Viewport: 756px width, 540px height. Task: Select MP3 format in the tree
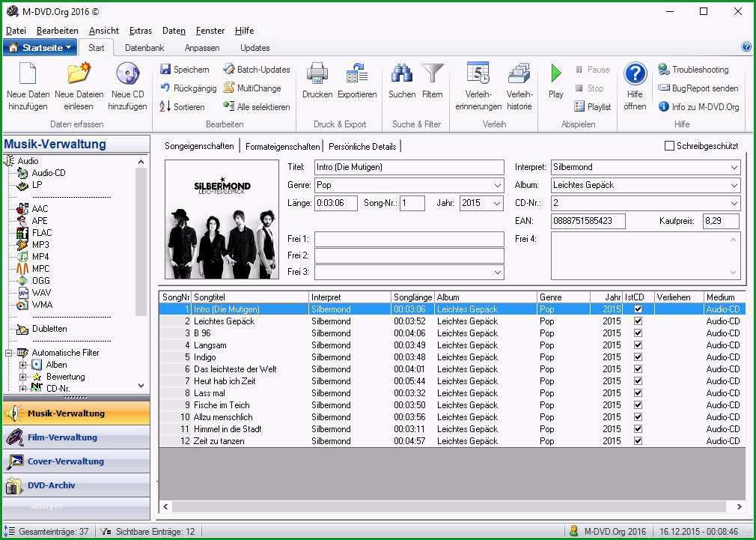40,245
